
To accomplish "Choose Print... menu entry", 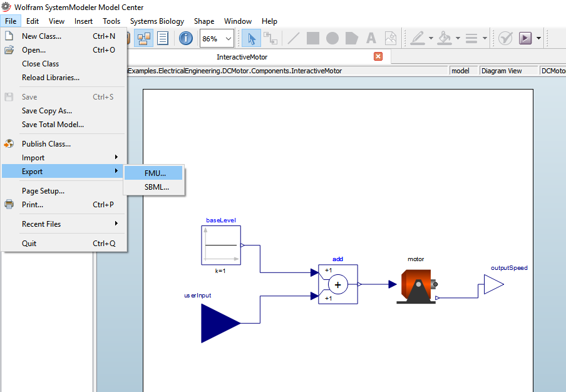I will pos(64,205).
